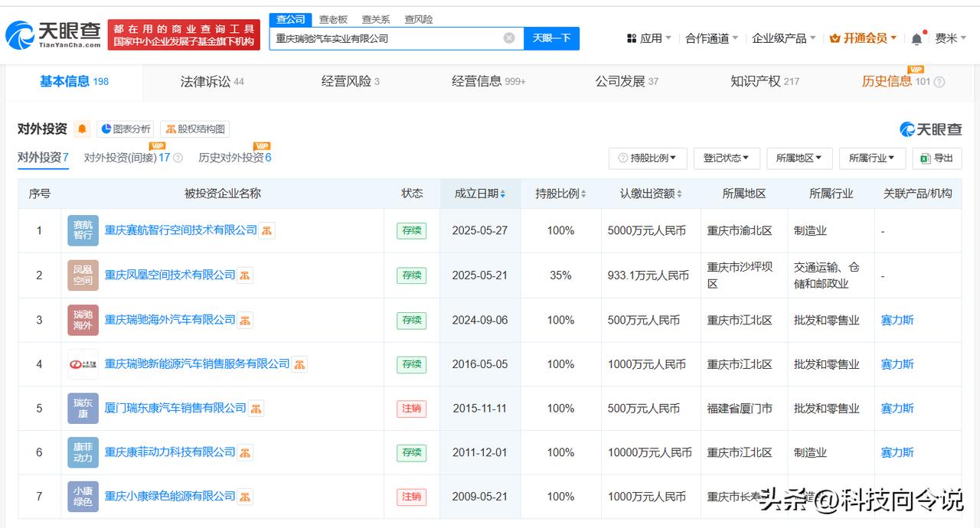Click the 凤凰空间 company logo thumbnail
The width and height of the screenshot is (980, 528).
83,275
